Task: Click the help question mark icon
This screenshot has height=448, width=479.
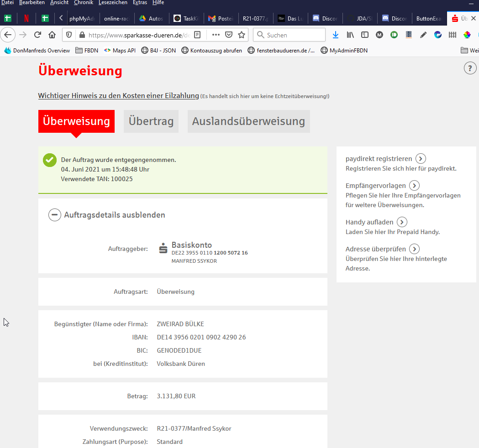Action: tap(470, 68)
